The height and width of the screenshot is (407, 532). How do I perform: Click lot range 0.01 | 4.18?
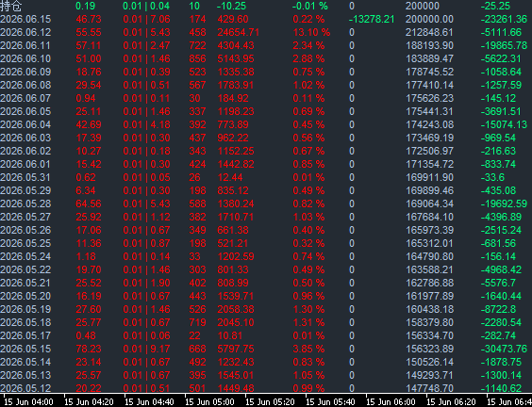[146, 125]
